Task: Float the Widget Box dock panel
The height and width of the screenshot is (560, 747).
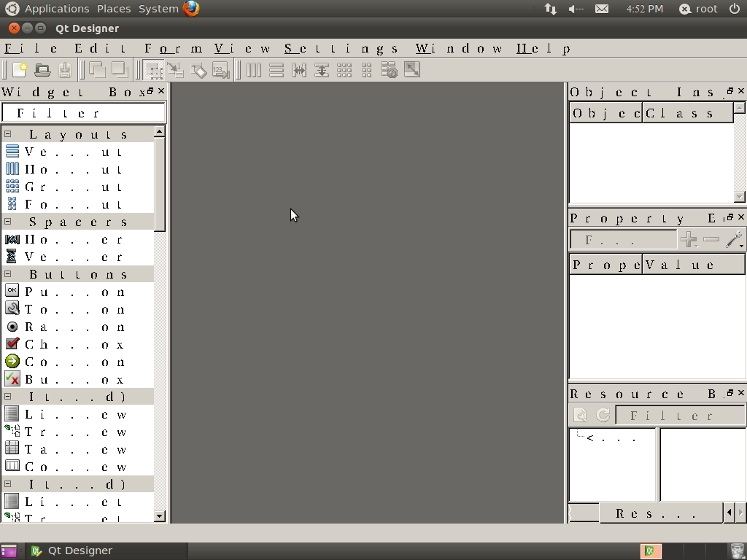Action: 151,91
